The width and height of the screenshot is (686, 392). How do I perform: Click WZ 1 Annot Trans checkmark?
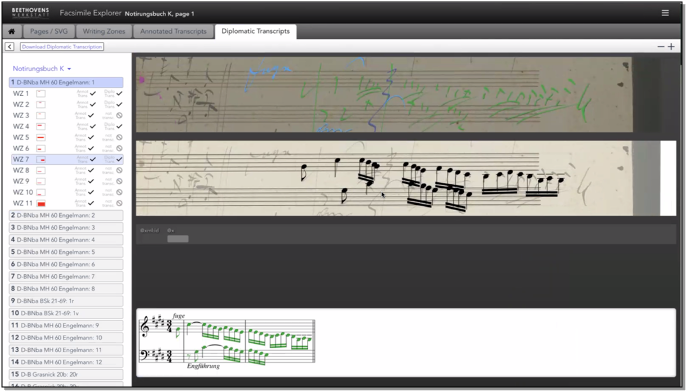point(92,93)
